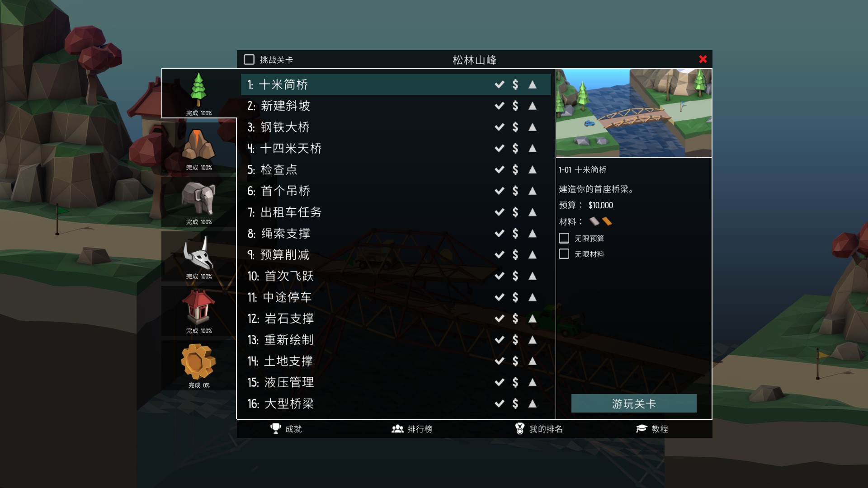Viewport: 868px width, 488px height.
Task: Click the triangle icon for level 3 钢铁大桥
Action: point(533,127)
